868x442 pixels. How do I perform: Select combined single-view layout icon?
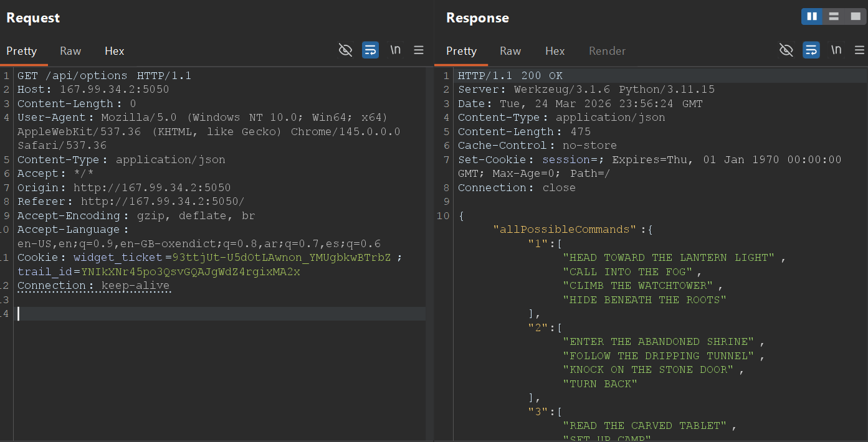pyautogui.click(x=855, y=17)
